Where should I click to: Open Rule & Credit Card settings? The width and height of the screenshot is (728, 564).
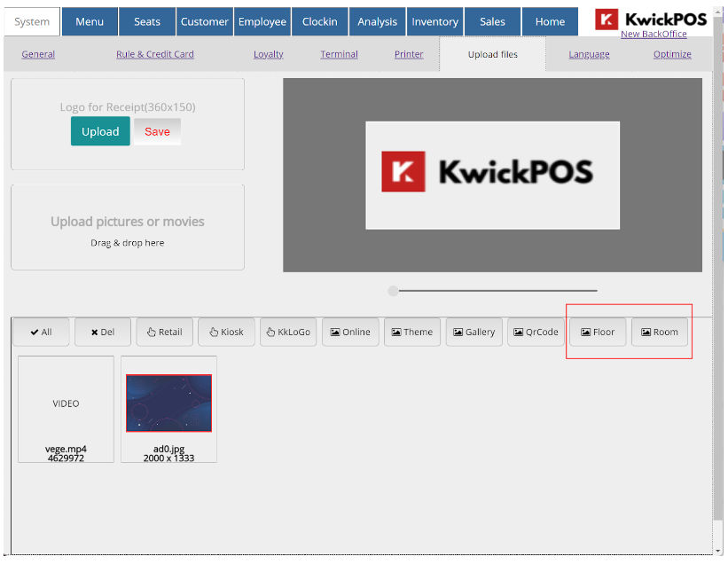tap(155, 54)
